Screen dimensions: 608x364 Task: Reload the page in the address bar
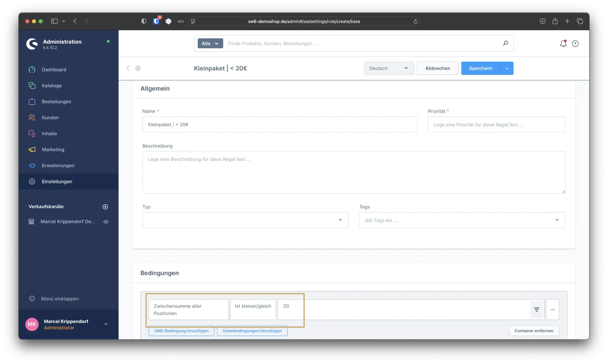(415, 22)
